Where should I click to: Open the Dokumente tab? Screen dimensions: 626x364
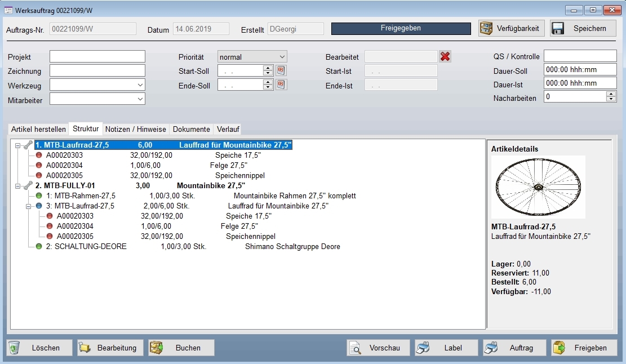191,130
